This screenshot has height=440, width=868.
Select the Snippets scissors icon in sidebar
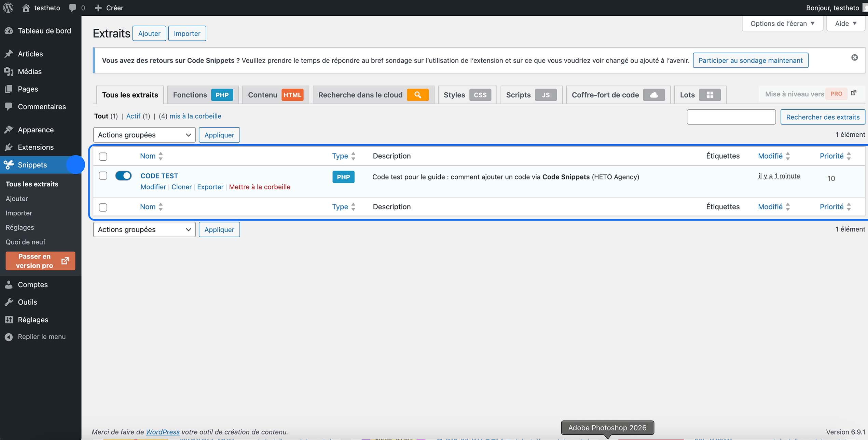8,165
